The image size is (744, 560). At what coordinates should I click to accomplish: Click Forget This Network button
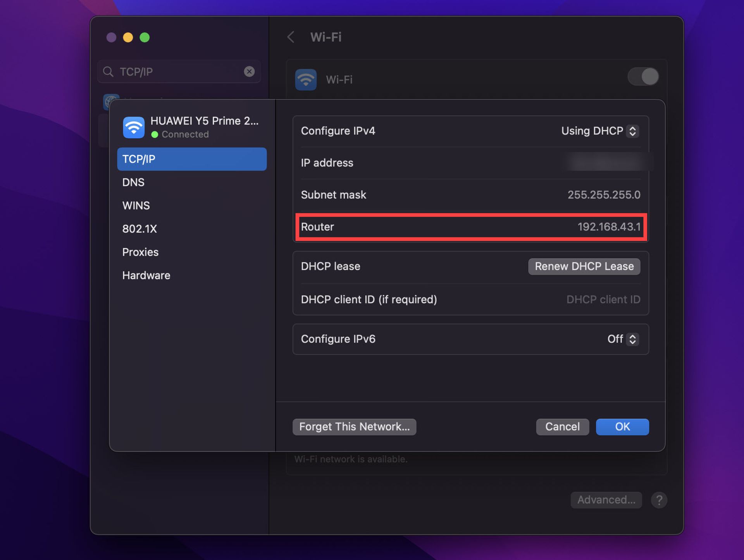tap(354, 427)
